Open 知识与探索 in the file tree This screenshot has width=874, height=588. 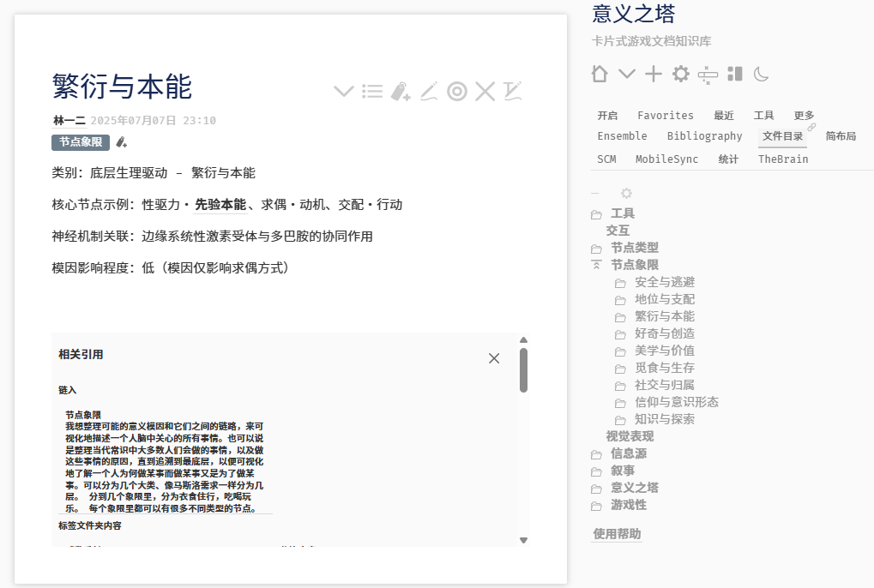coord(665,419)
